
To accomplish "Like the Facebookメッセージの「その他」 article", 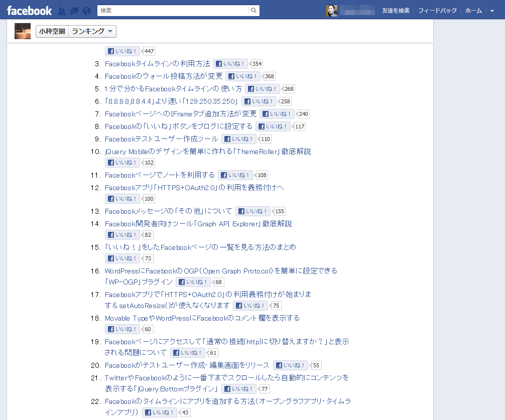I will [253, 211].
